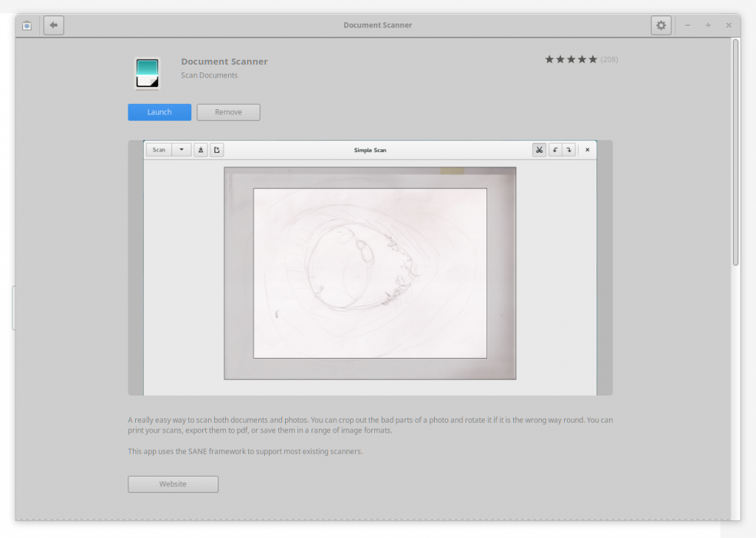Viewport: 756px width, 538px height.
Task: Open the settings gear menu
Action: pos(661,25)
